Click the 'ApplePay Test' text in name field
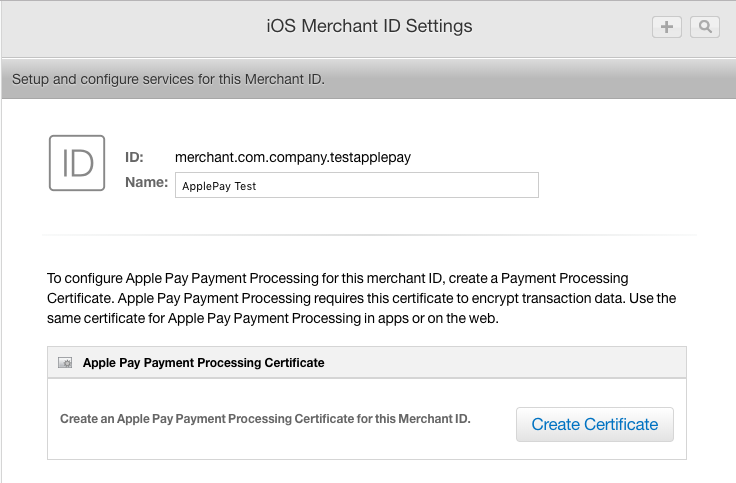 coord(219,187)
